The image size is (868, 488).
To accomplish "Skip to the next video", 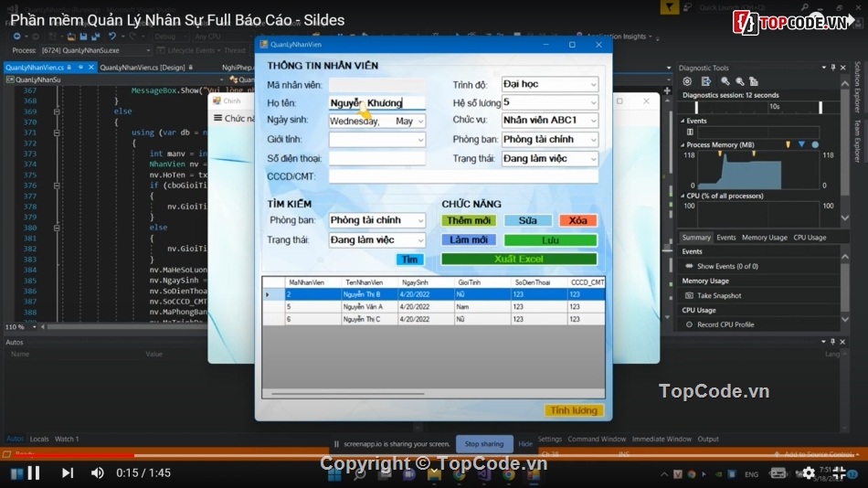I will pos(67,472).
